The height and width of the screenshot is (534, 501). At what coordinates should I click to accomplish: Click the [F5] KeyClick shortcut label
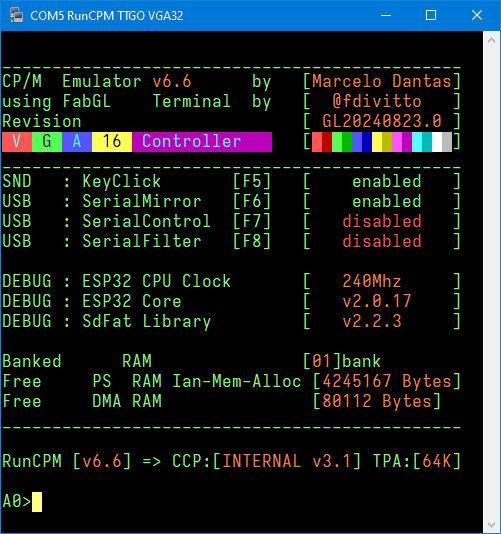pos(252,182)
